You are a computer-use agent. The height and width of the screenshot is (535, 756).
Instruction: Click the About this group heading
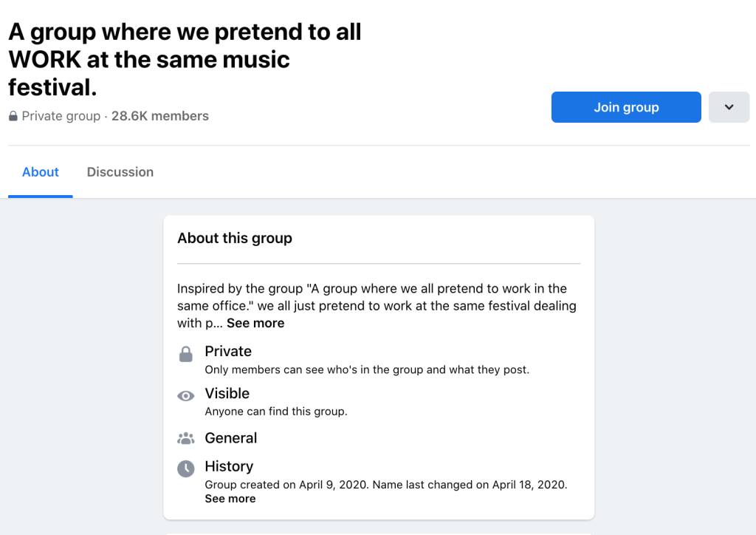235,239
